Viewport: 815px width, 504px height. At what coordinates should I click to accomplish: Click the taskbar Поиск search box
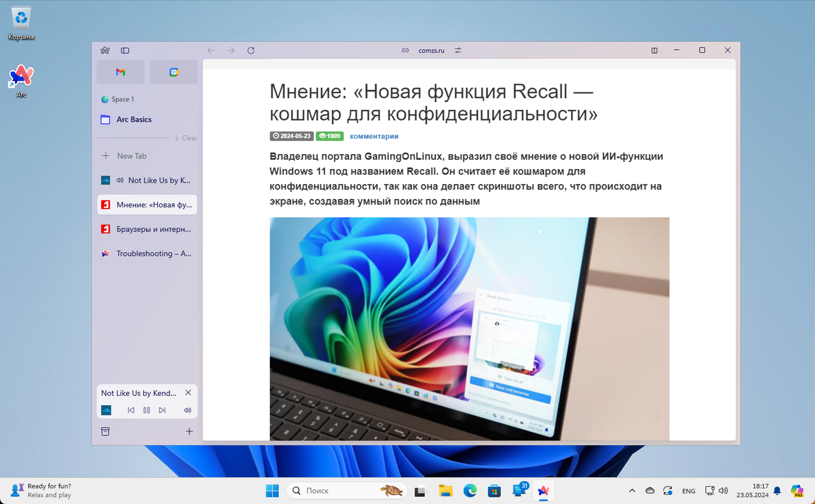point(347,490)
